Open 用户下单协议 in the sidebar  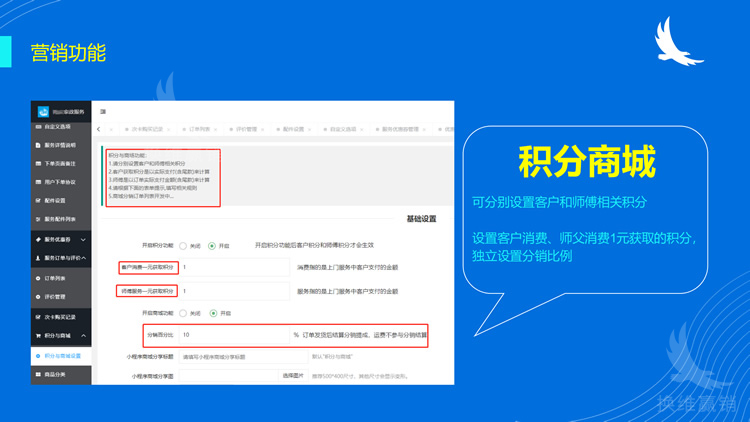tap(61, 182)
